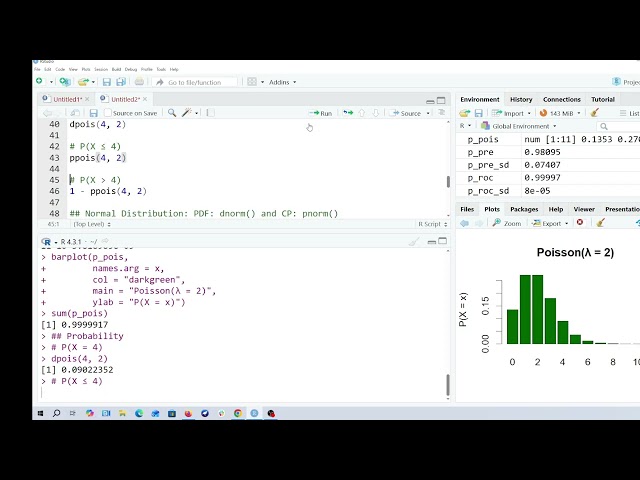
Task: Click the Print icon in main toolbar
Action: click(139, 82)
